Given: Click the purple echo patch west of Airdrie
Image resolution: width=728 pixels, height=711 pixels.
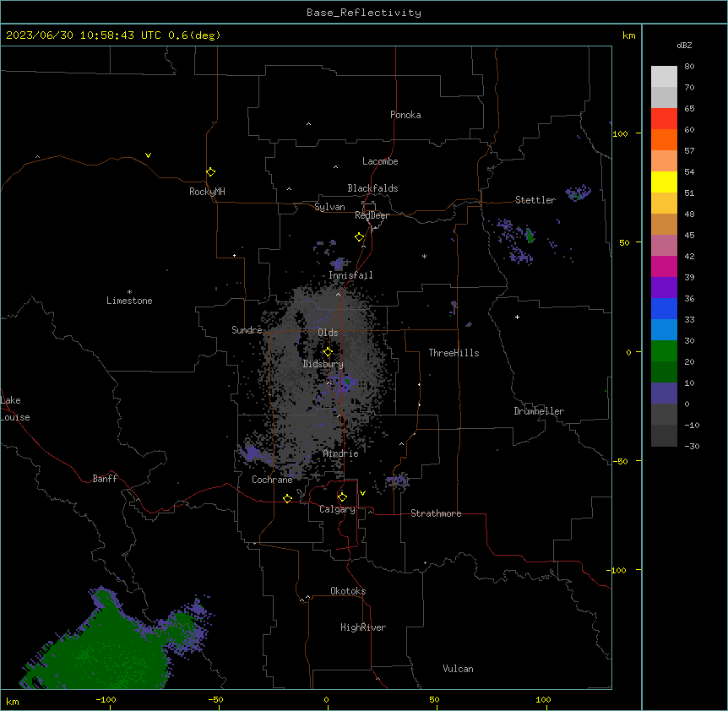Looking at the screenshot, I should pos(253,453).
